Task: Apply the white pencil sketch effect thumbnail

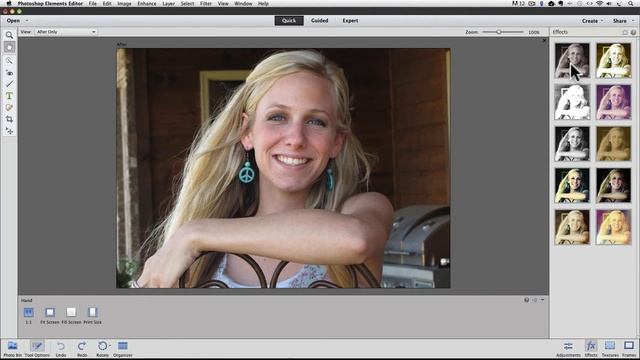Action: click(x=572, y=102)
